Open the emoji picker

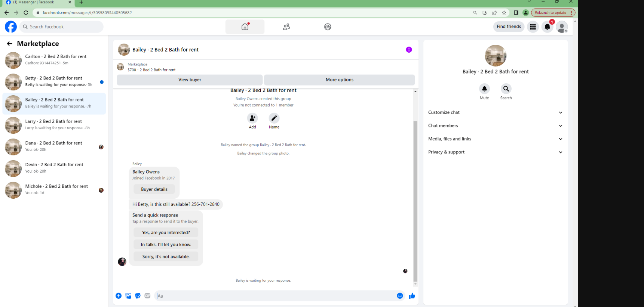(x=400, y=296)
